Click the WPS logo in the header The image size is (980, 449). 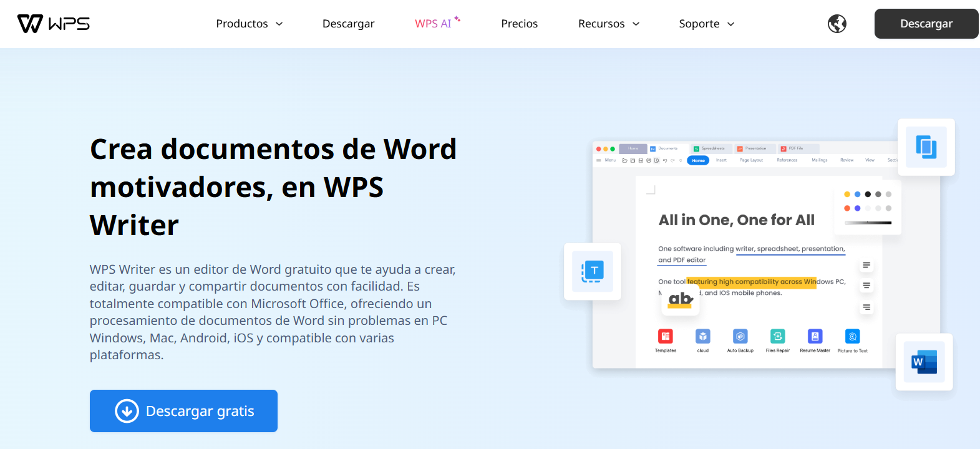(54, 24)
